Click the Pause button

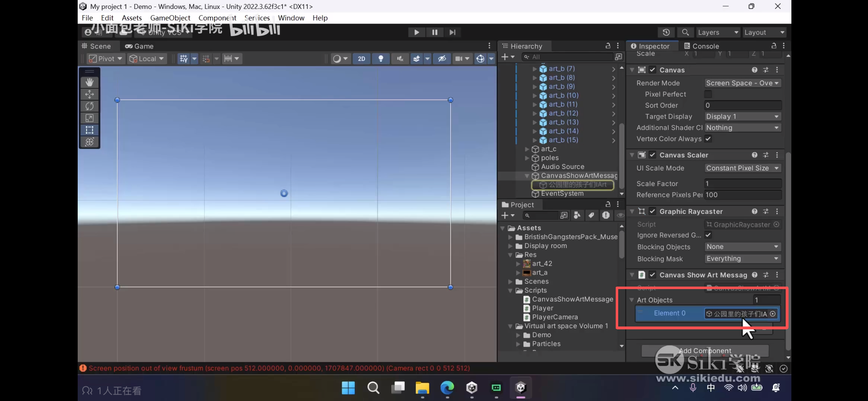click(435, 32)
